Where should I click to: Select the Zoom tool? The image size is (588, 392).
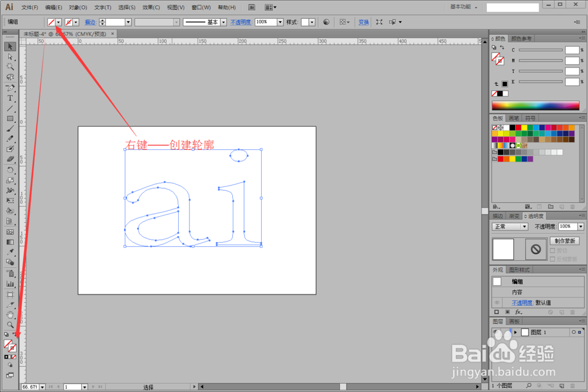10,325
